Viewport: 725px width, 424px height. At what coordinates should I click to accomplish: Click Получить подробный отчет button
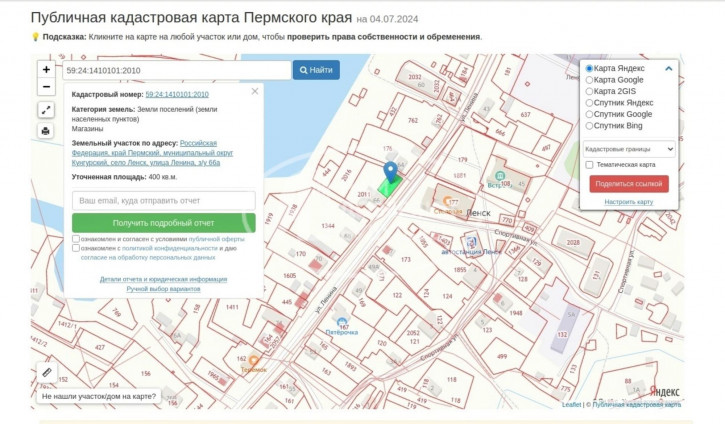point(163,223)
